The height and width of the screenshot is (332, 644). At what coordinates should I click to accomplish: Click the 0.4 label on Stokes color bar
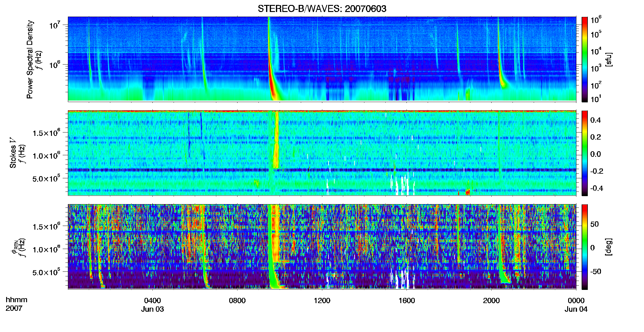[595, 120]
